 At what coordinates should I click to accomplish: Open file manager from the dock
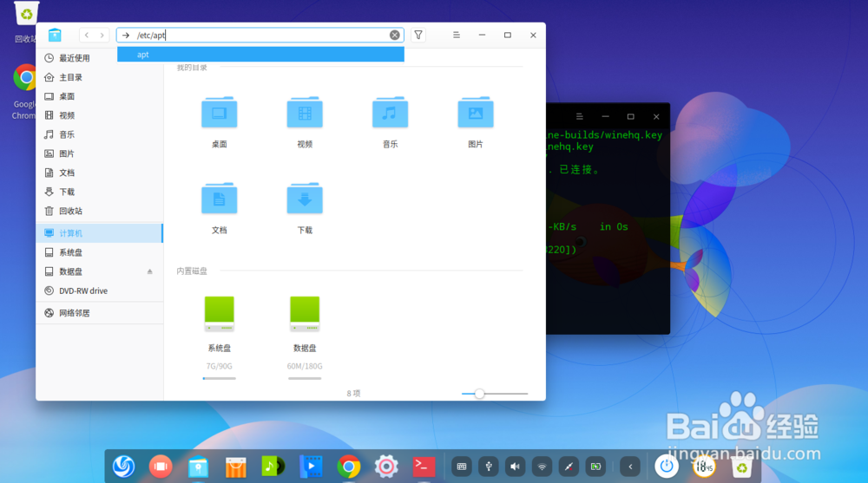pos(198,467)
